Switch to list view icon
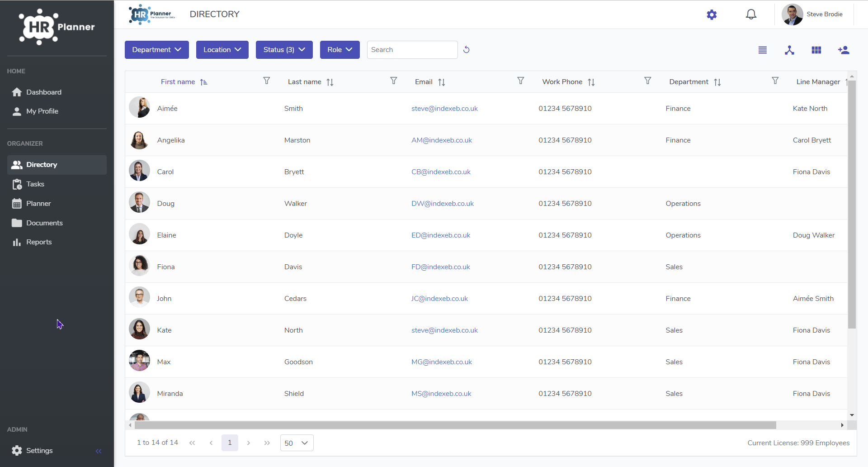This screenshot has height=467, width=868. click(763, 50)
